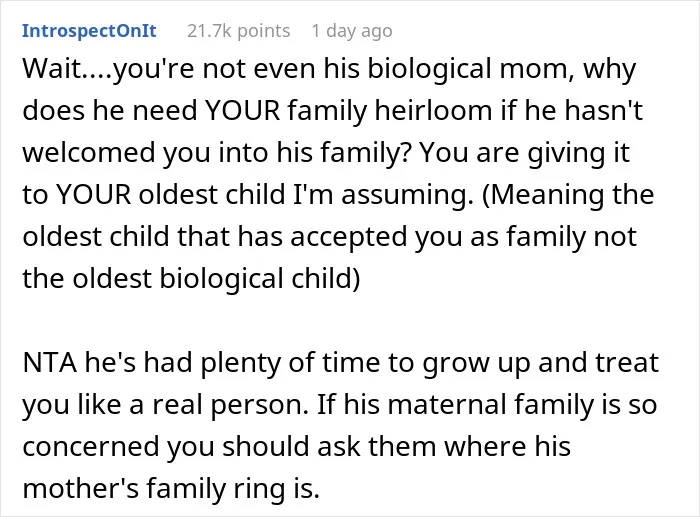Click the word "accepted" in the comment
Image resolution: width=700 pixels, height=517 pixels.
pyautogui.click(x=349, y=237)
